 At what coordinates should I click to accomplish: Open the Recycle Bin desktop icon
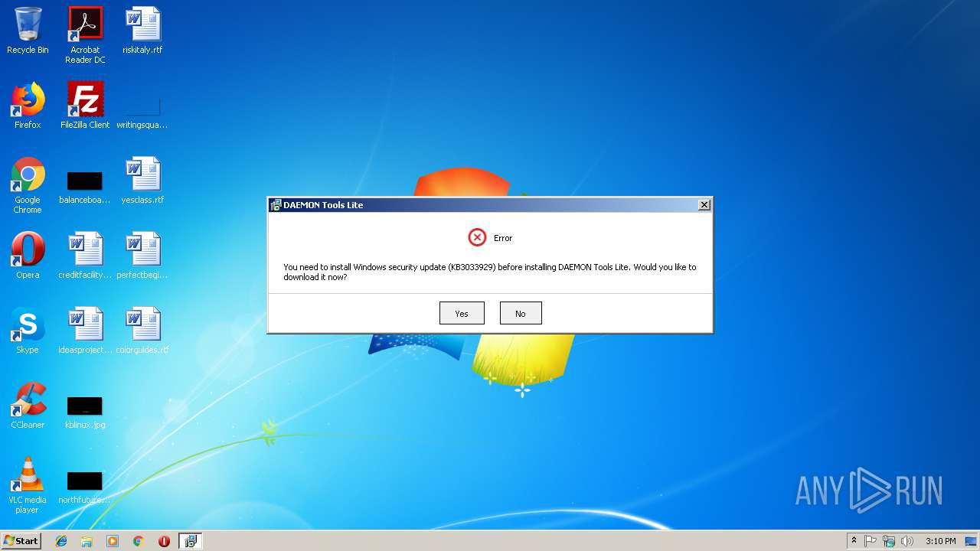pyautogui.click(x=28, y=31)
